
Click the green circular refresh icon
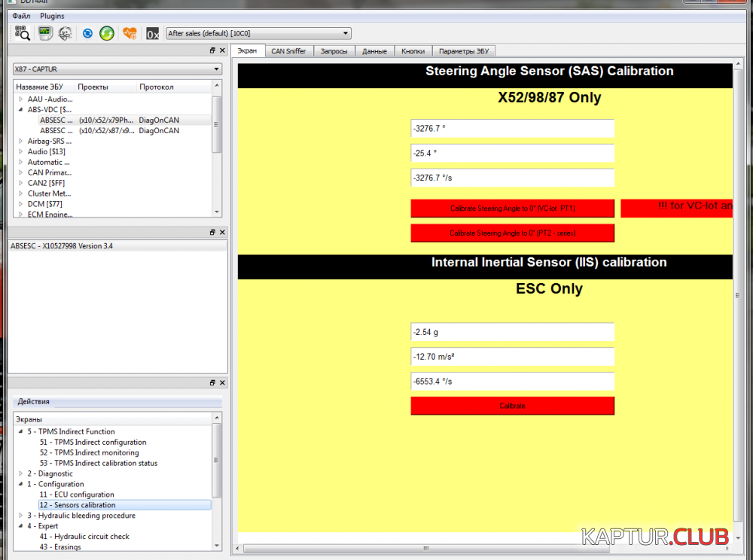pos(108,33)
